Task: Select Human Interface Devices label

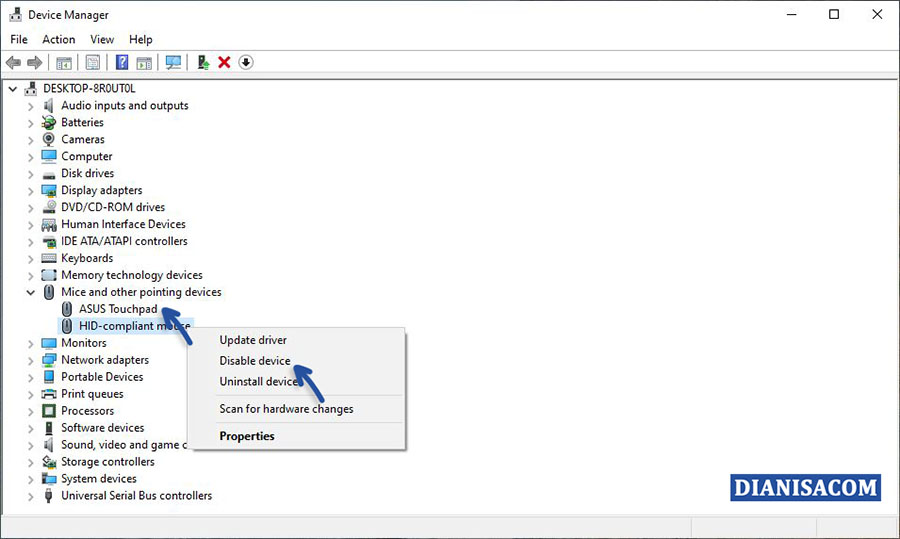Action: (123, 224)
